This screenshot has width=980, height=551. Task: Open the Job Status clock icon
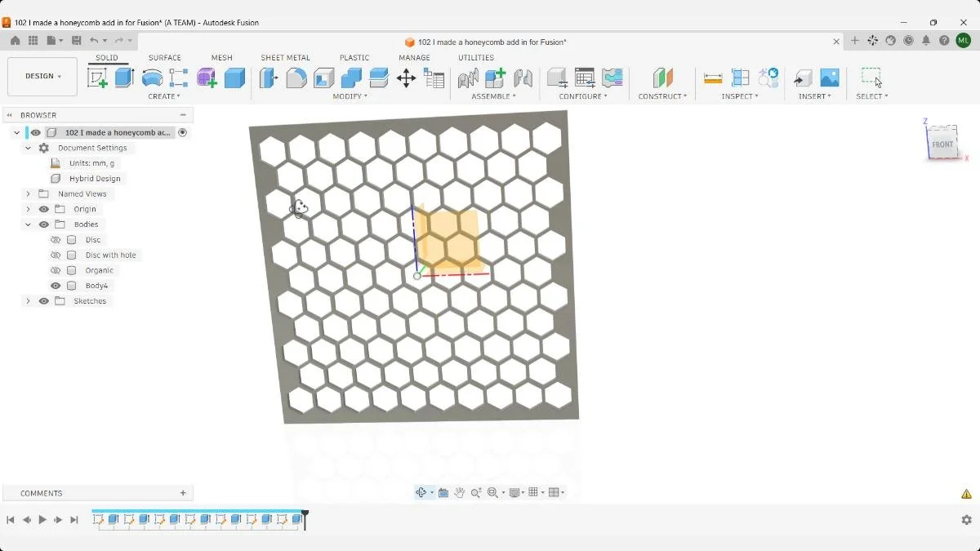[908, 40]
